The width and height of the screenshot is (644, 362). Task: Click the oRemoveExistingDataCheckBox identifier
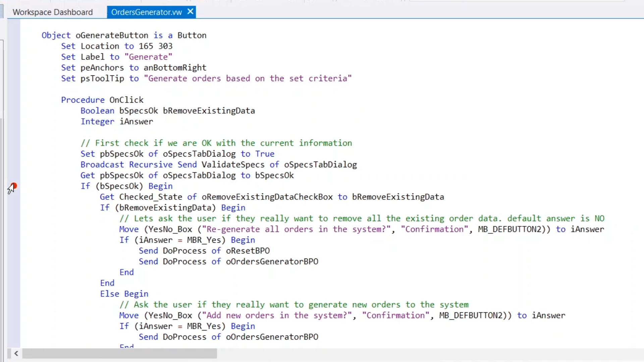click(267, 197)
